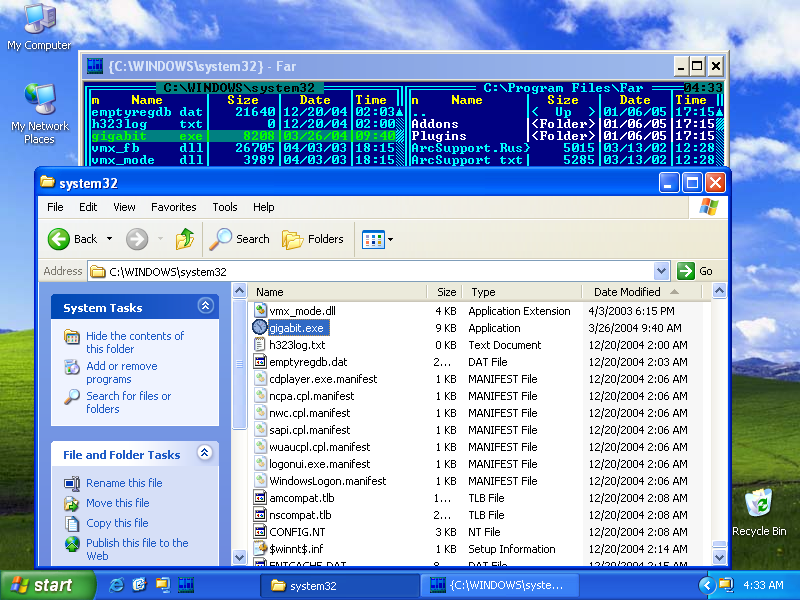The width and height of the screenshot is (800, 600).
Task: Click Rename this file link
Action: (124, 483)
